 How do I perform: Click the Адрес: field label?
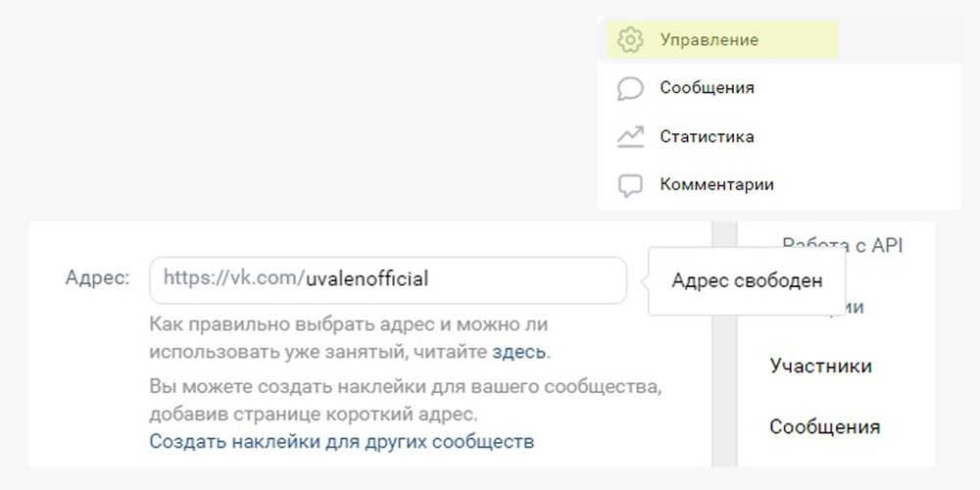[x=97, y=278]
